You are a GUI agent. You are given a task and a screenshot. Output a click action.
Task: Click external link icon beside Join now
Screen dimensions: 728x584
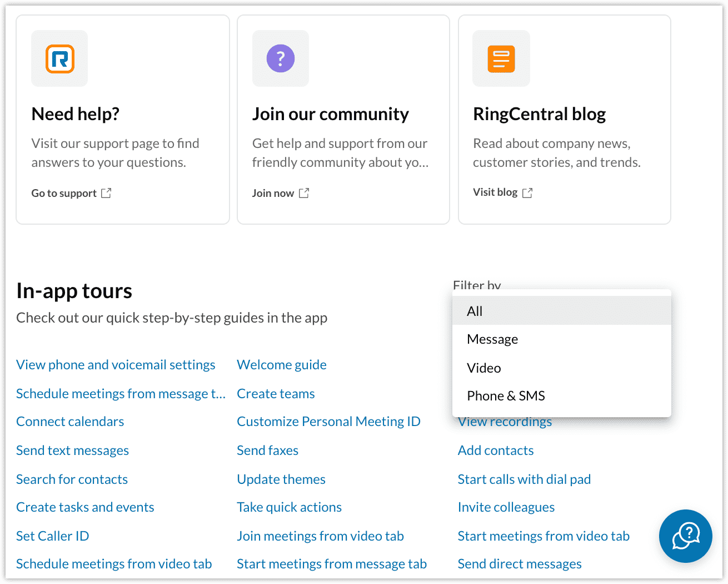[303, 192]
